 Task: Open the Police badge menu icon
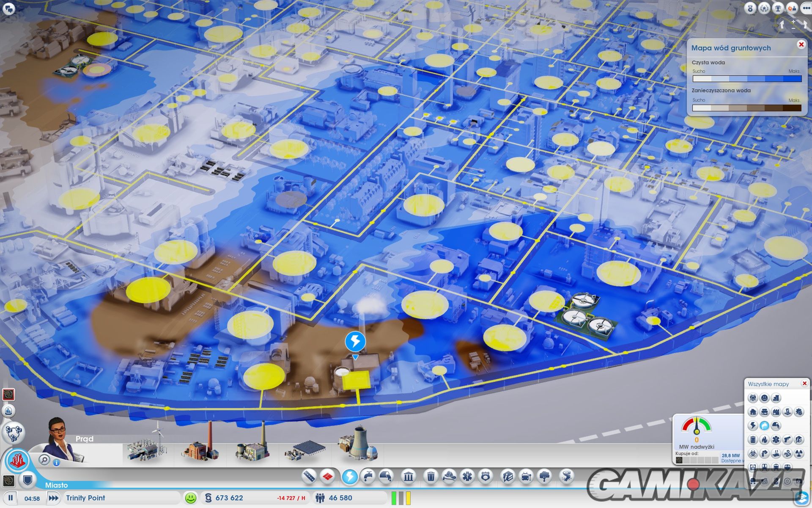pyautogui.click(x=486, y=477)
